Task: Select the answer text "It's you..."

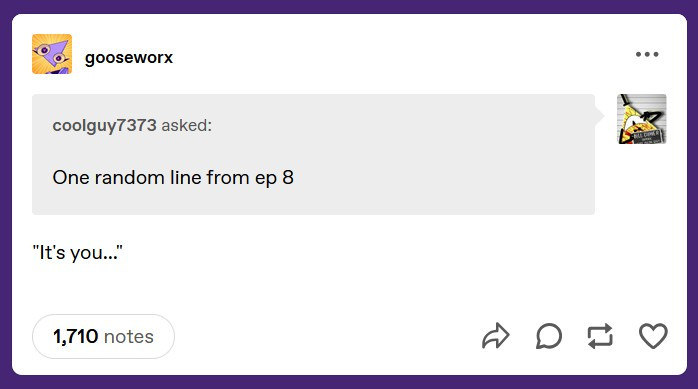Action: click(77, 252)
